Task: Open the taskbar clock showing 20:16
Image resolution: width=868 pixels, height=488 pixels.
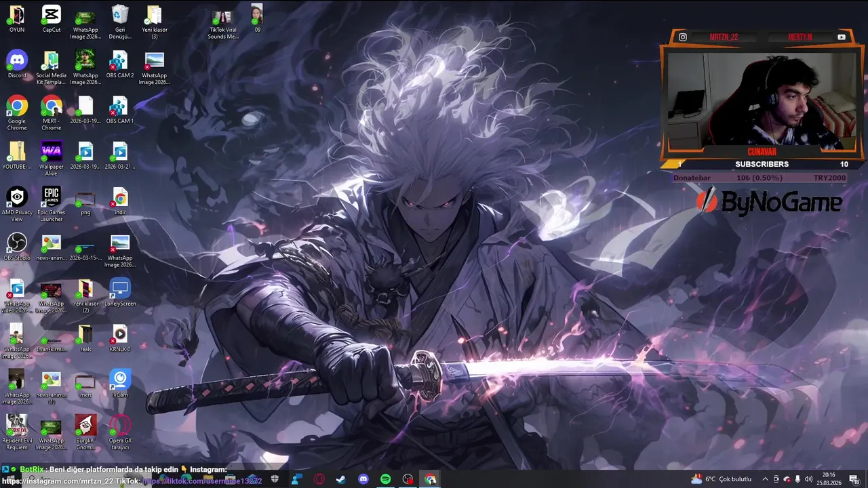Action: click(829, 479)
